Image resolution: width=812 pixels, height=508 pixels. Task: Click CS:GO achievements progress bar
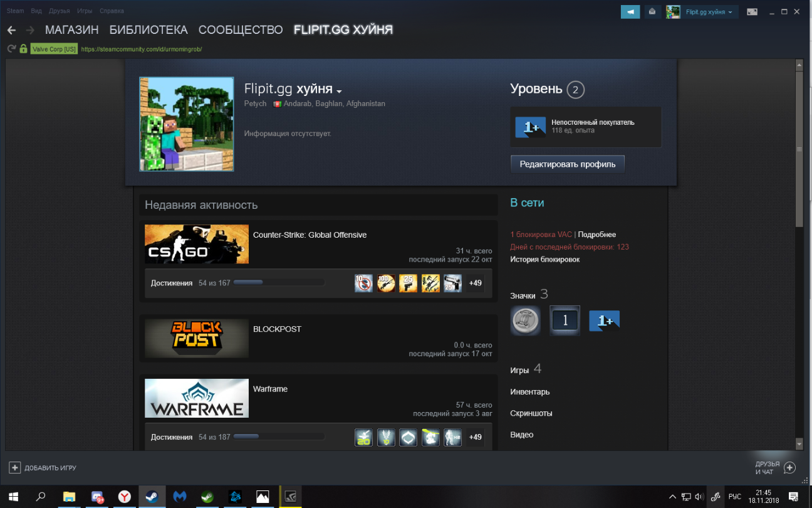click(x=279, y=283)
